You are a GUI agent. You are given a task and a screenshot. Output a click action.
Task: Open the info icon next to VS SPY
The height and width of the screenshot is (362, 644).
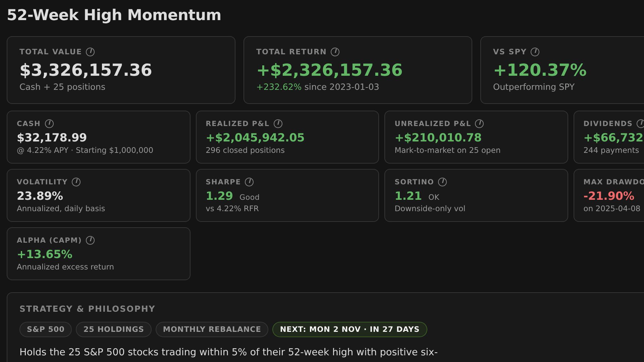coord(535,52)
